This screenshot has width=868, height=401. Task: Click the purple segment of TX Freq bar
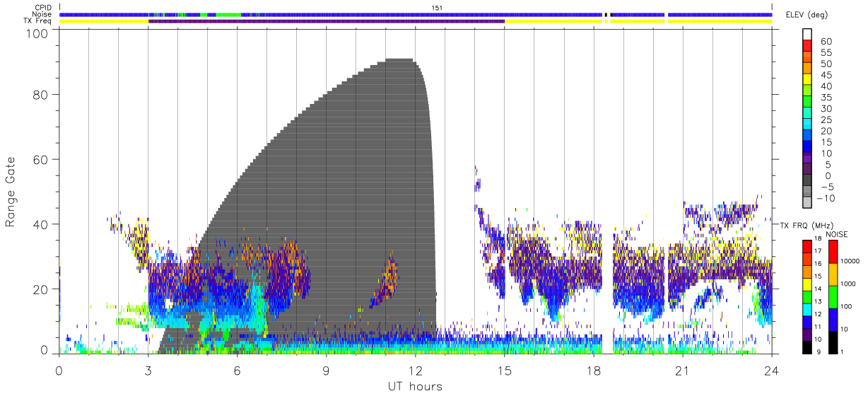[327, 21]
